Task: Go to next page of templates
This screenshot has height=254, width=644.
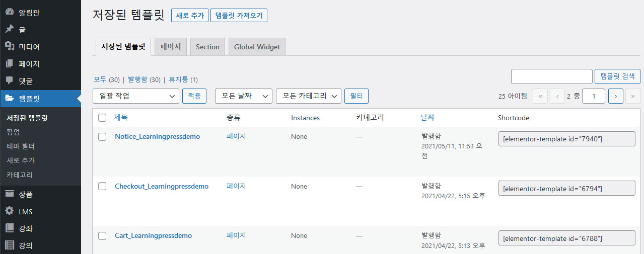Action: click(615, 96)
